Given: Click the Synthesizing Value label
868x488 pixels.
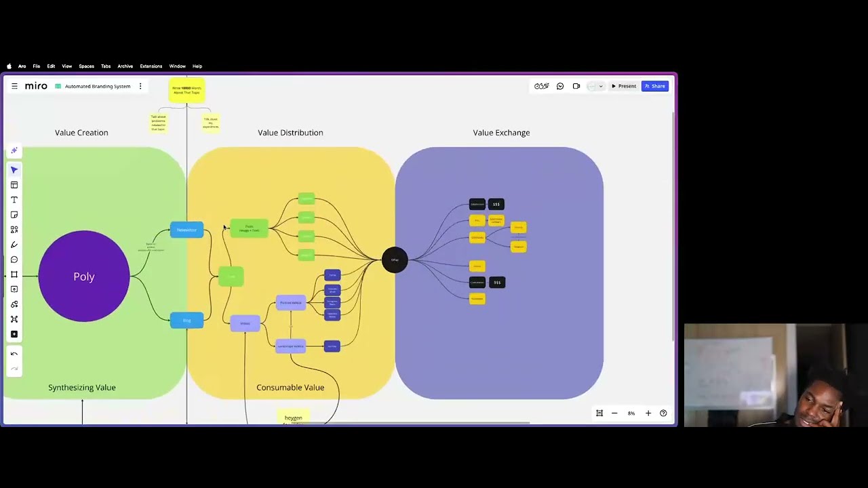Looking at the screenshot, I should [82, 388].
